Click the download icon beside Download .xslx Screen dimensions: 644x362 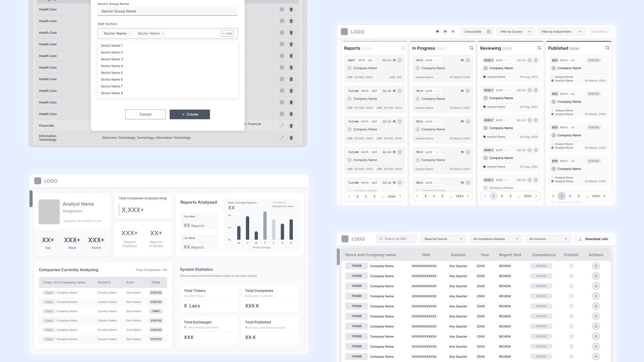(580, 239)
